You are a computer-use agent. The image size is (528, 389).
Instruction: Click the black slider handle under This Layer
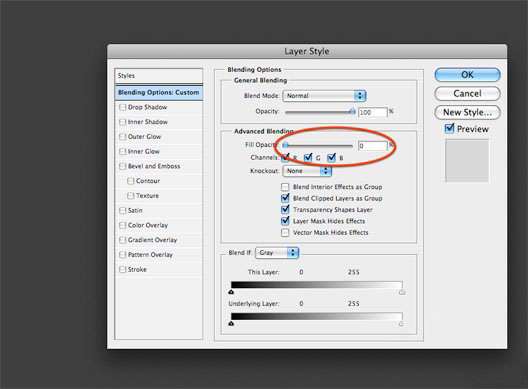coord(231,292)
